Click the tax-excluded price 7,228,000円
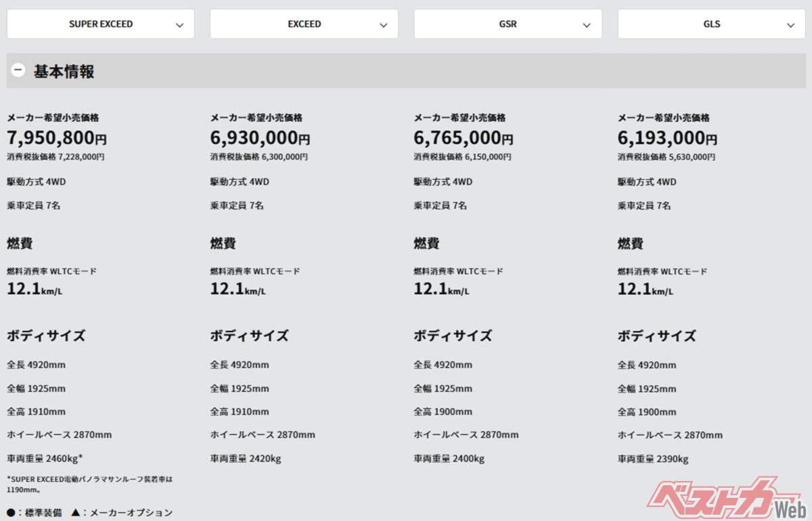This screenshot has width=812, height=521. (55, 157)
